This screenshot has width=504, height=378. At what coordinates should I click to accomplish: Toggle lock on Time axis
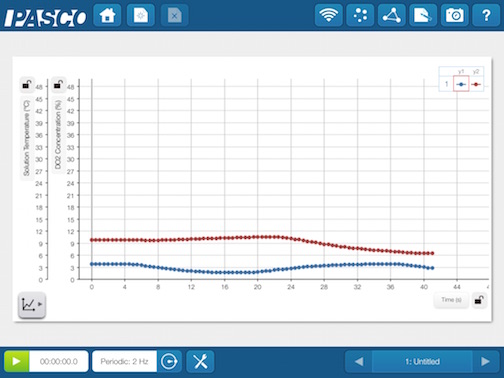[x=479, y=300]
